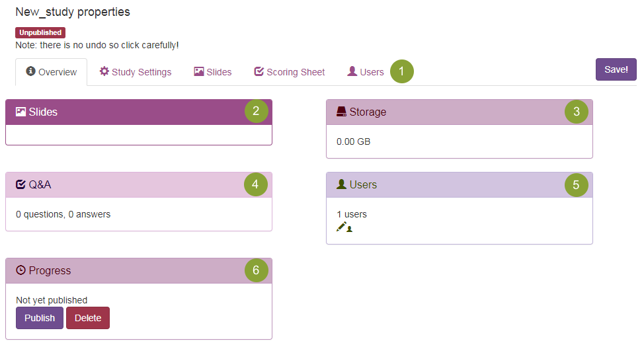644x347 pixels.
Task: Open the Study Settings tab
Action: pos(141,72)
